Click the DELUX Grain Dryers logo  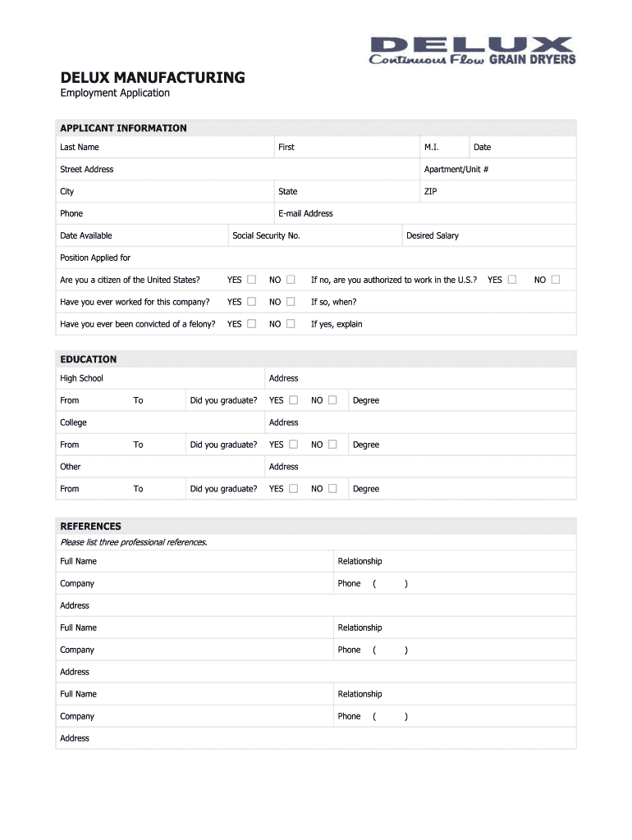point(472,50)
